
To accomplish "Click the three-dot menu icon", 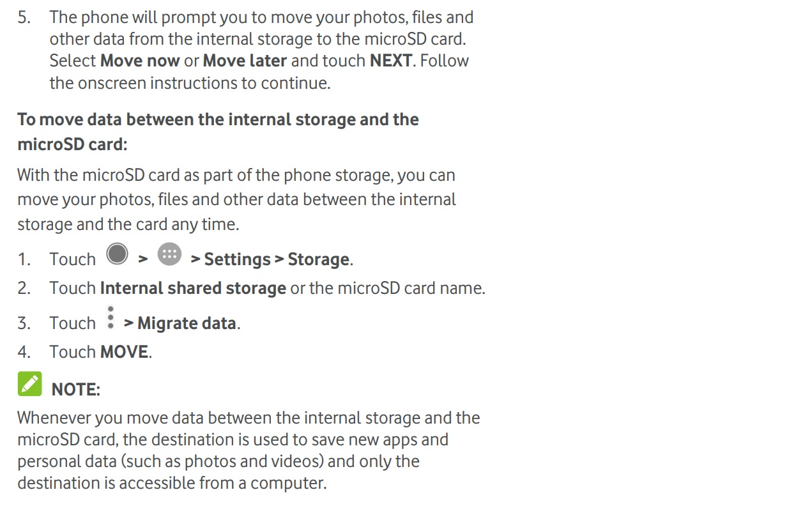I will pyautogui.click(x=111, y=318).
